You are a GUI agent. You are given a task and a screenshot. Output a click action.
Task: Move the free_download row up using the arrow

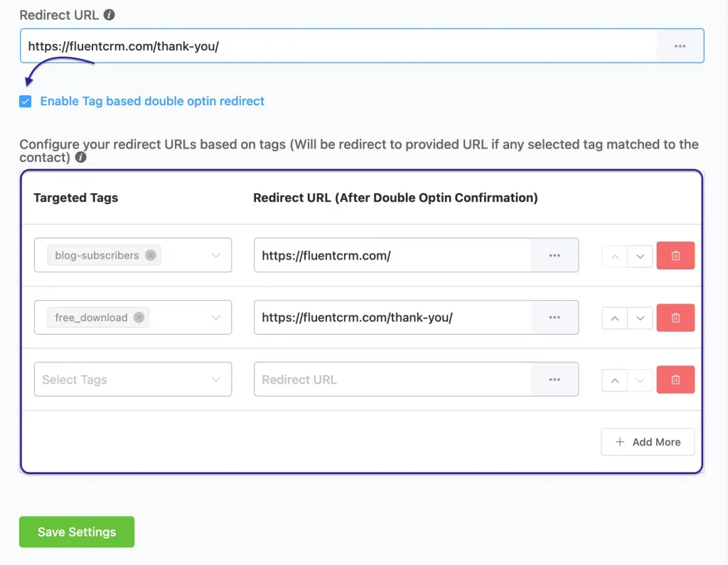click(614, 318)
